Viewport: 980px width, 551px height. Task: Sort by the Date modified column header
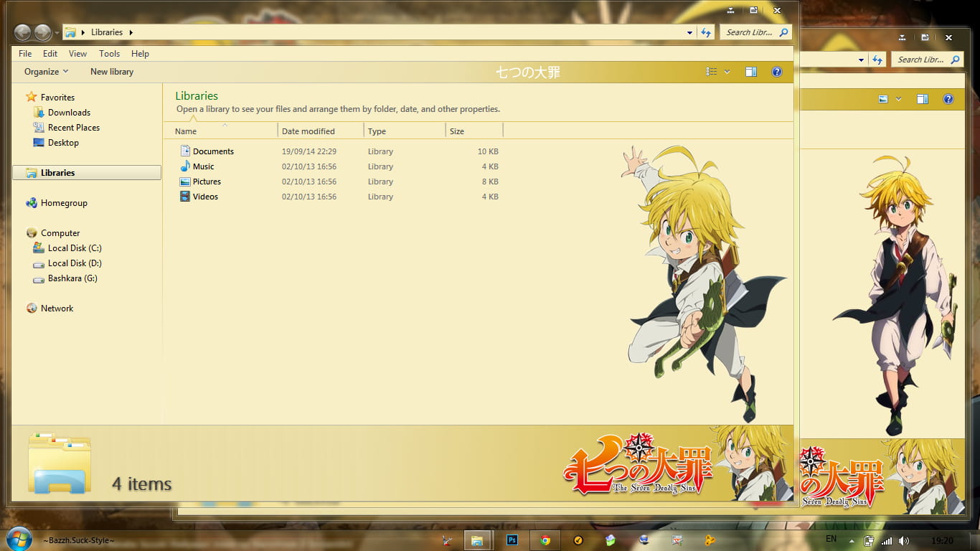click(x=308, y=131)
